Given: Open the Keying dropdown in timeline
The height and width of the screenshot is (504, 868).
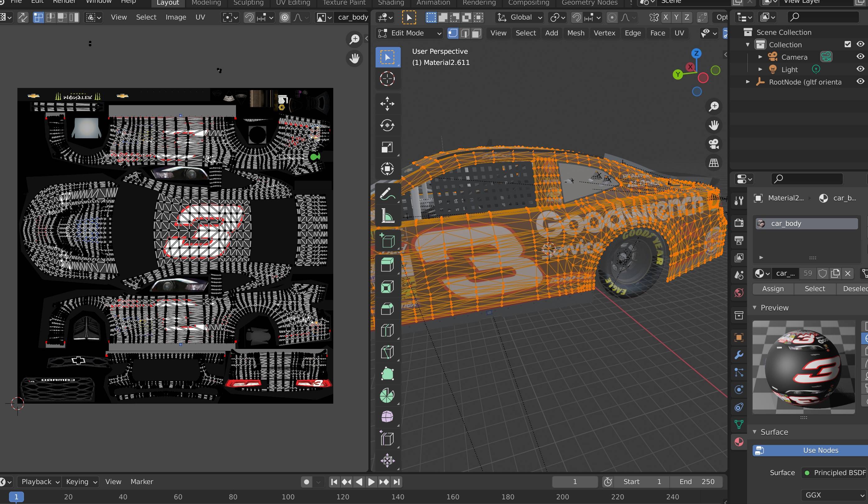Looking at the screenshot, I should [81, 482].
